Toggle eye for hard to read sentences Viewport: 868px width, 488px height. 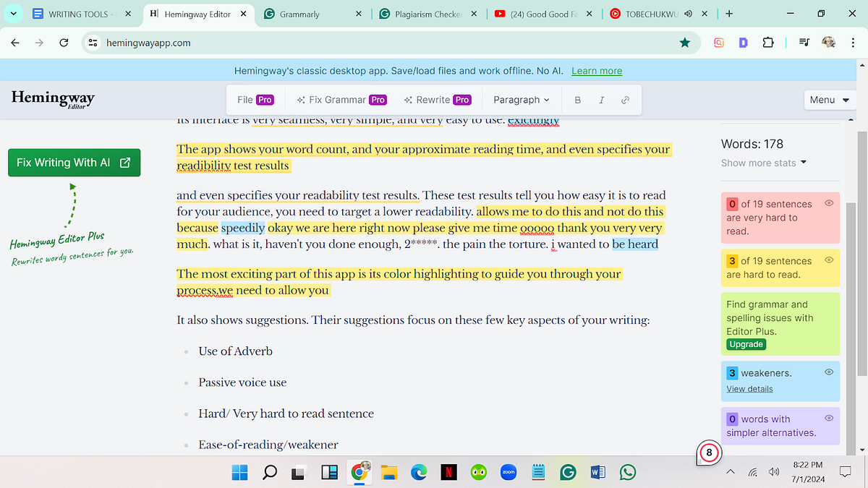(x=829, y=259)
